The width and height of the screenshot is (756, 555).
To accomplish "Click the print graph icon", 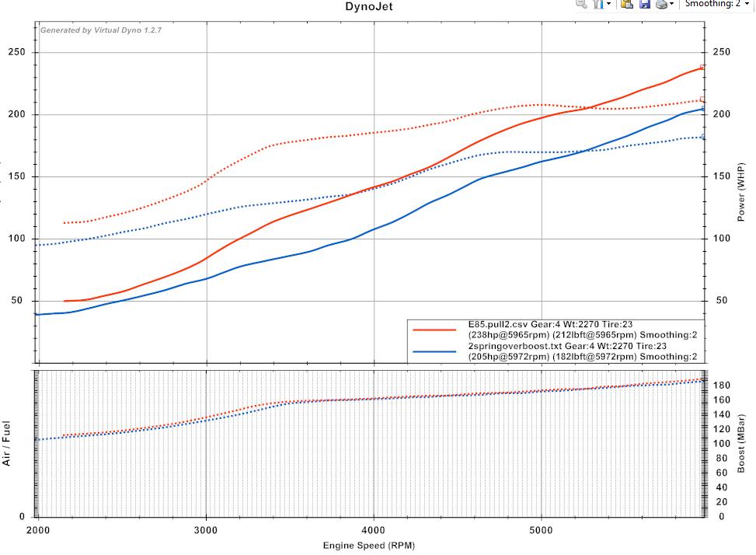I will [662, 5].
